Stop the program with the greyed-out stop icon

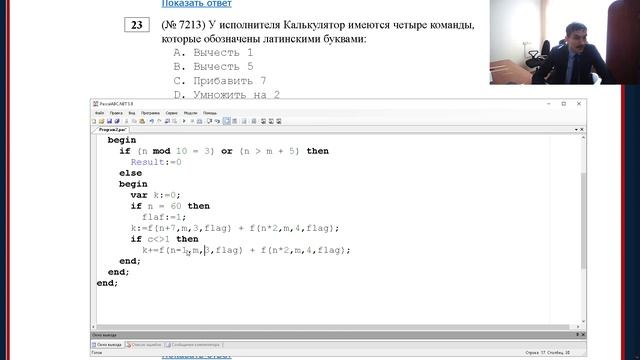tap(192, 121)
